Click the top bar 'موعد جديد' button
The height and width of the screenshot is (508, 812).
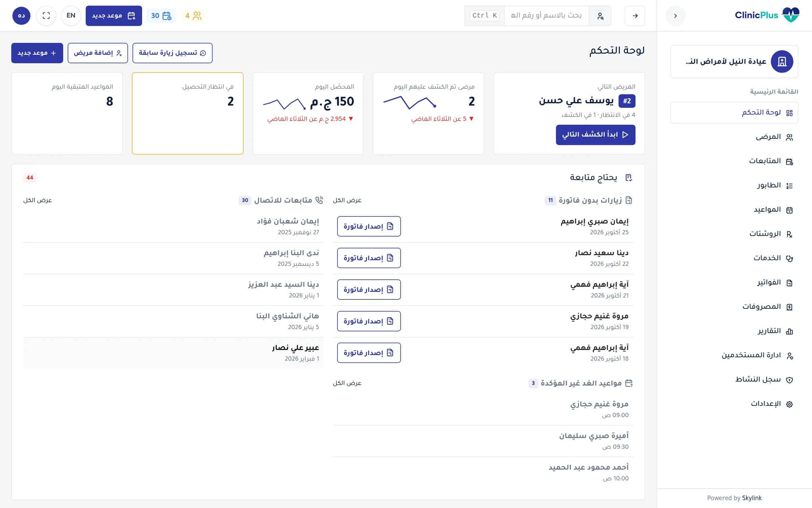[114, 16]
